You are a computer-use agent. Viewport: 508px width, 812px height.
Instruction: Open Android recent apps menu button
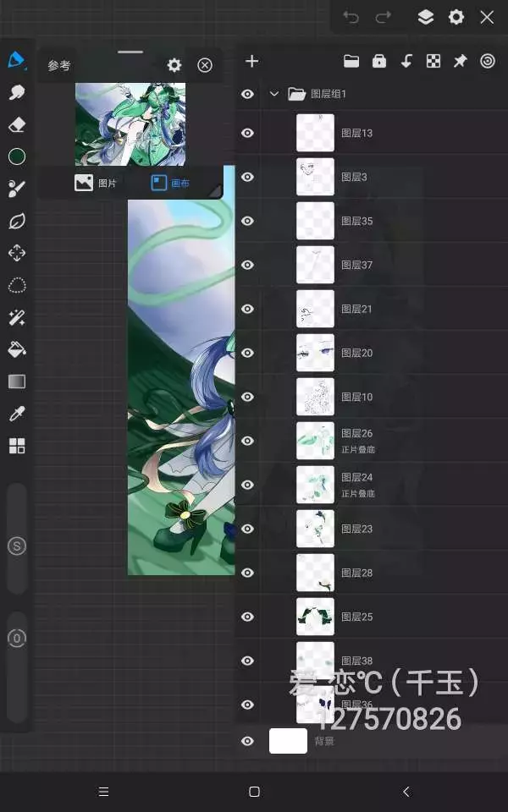(x=103, y=792)
